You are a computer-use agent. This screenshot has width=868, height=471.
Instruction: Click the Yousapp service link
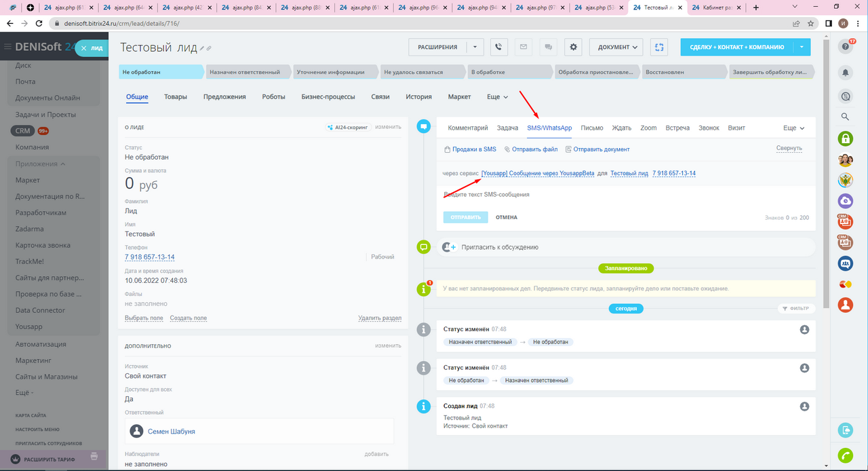(537, 174)
